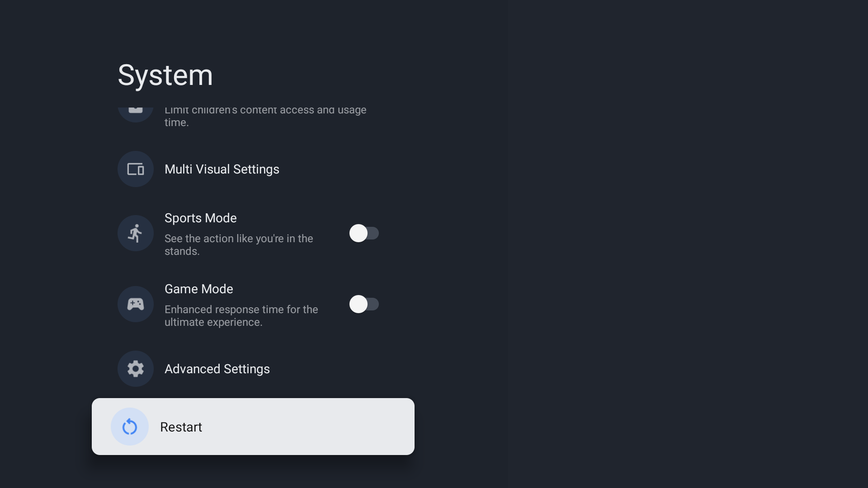Image resolution: width=868 pixels, height=488 pixels.
Task: Scroll down past Advanced Settings
Action: 253,427
